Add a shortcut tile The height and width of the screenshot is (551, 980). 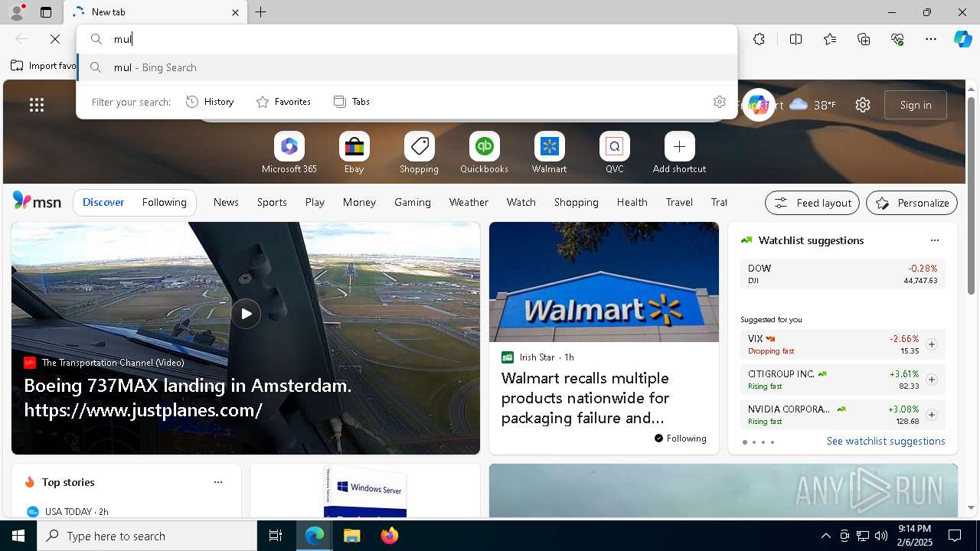(679, 153)
